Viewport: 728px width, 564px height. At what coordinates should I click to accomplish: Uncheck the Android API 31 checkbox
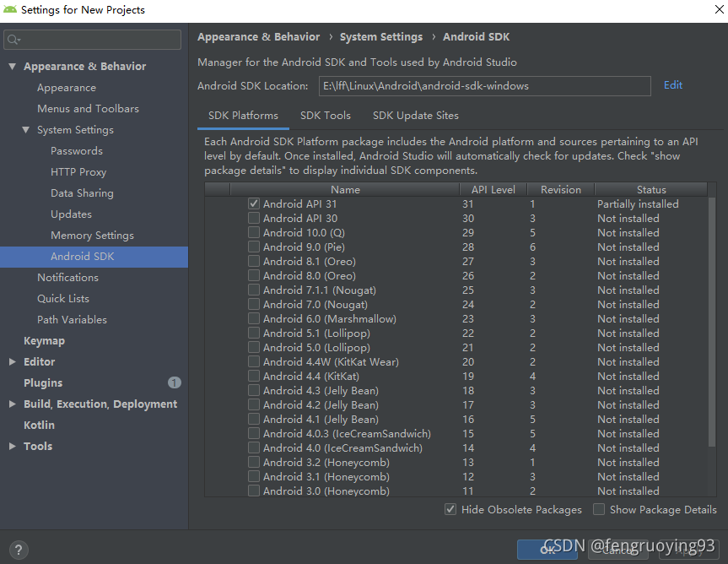[x=254, y=204]
